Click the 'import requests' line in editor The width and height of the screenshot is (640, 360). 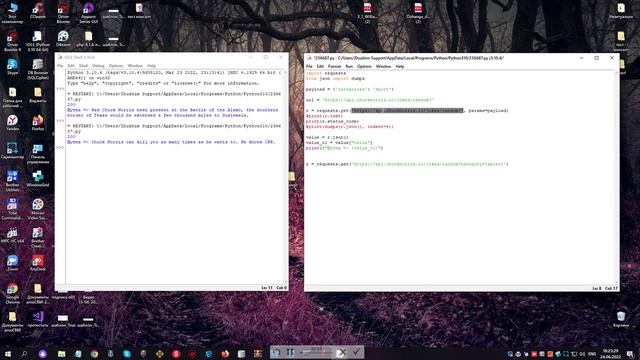coord(326,73)
